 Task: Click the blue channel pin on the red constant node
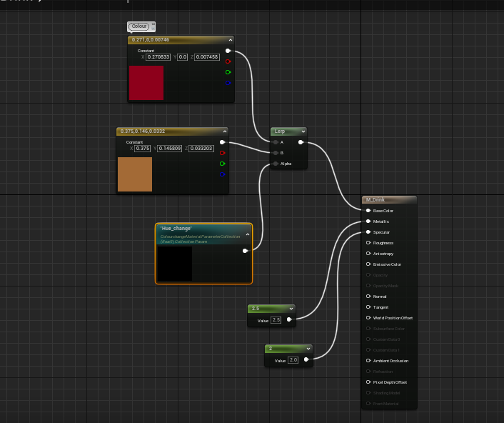(228, 83)
